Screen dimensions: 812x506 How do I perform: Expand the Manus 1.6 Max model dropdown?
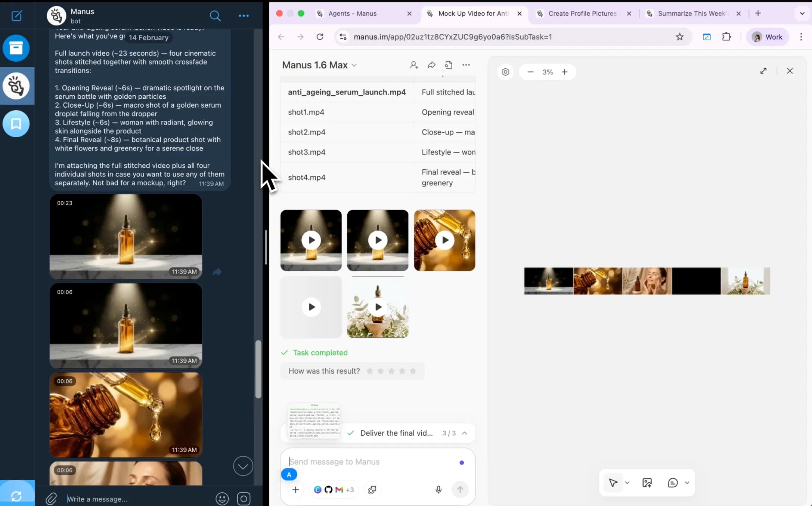(354, 65)
